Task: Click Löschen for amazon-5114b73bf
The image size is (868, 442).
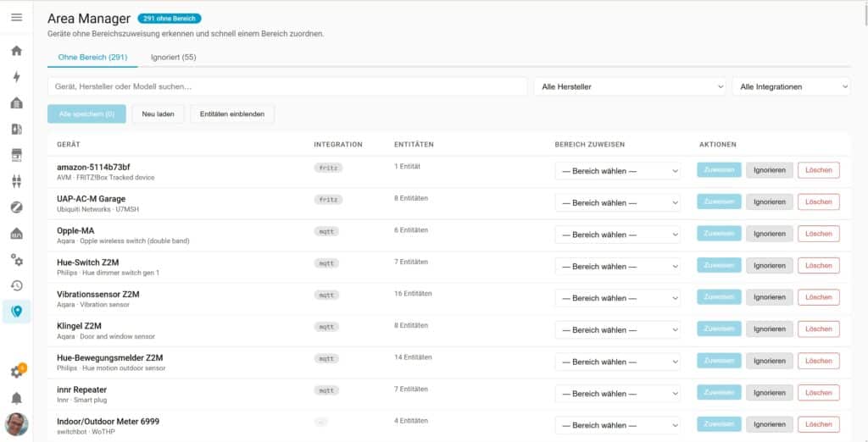Action: coord(819,170)
